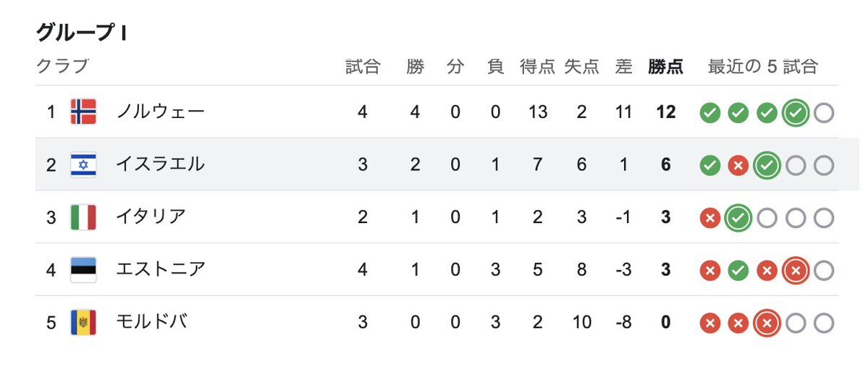
Task: Click the Italy flag icon
Action: pyautogui.click(x=83, y=217)
